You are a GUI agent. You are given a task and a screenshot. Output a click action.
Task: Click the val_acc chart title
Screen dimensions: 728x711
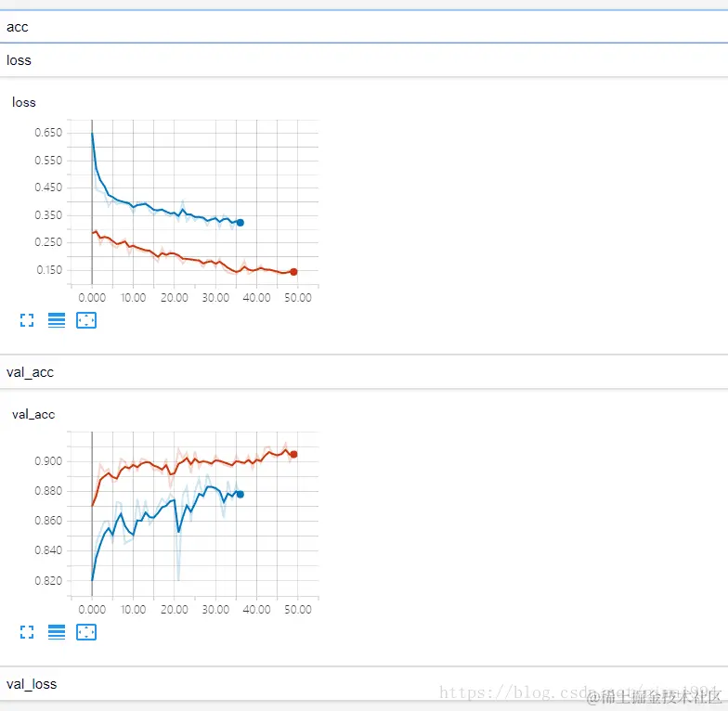pos(33,414)
